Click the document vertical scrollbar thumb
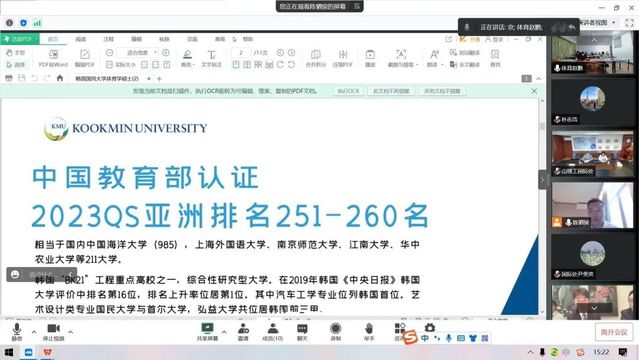Screen dimensions: 639x360 coord(542,126)
